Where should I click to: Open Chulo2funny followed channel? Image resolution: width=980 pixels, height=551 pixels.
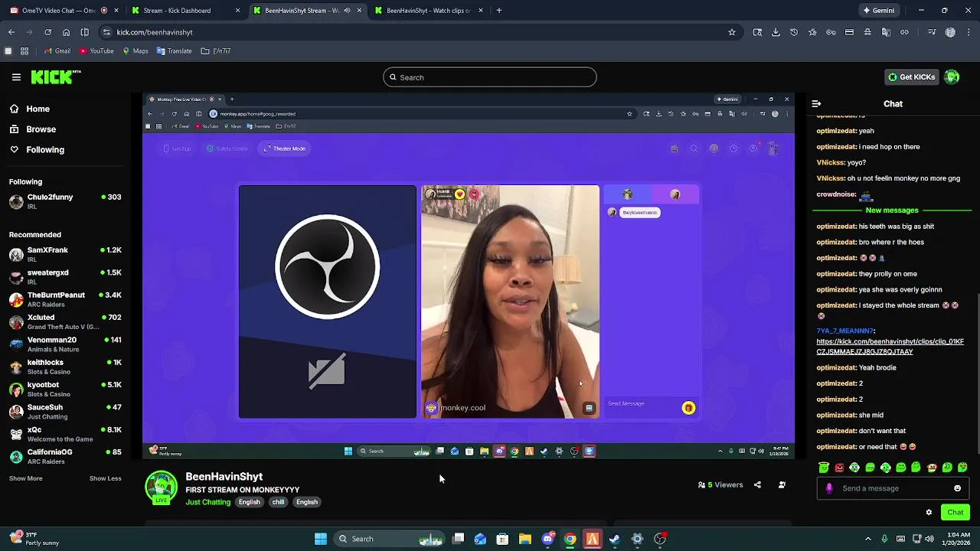pyautogui.click(x=65, y=201)
